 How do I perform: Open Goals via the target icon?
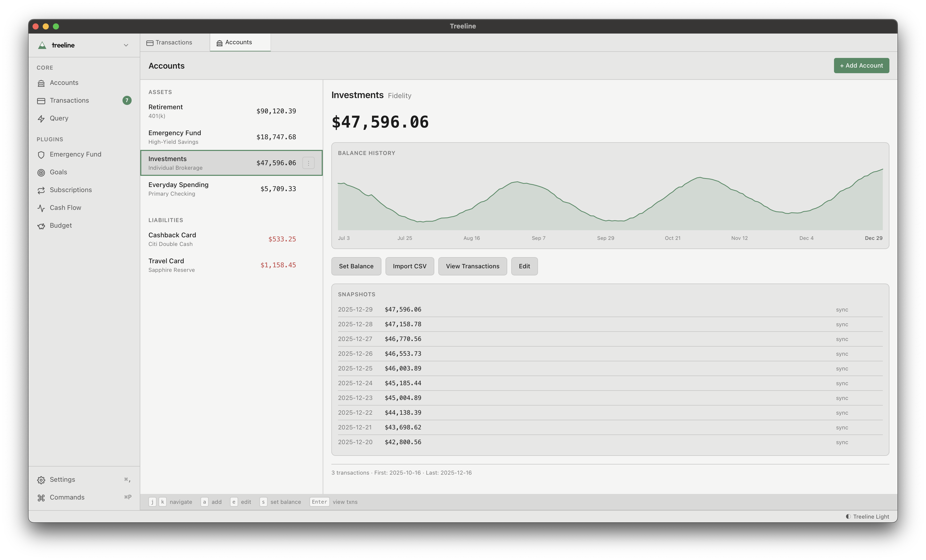coord(41,172)
